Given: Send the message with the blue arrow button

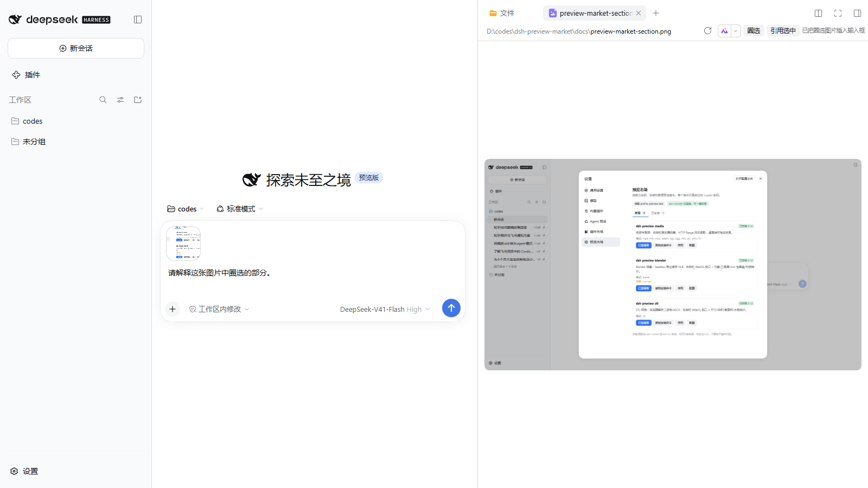Looking at the screenshot, I should click(x=451, y=308).
